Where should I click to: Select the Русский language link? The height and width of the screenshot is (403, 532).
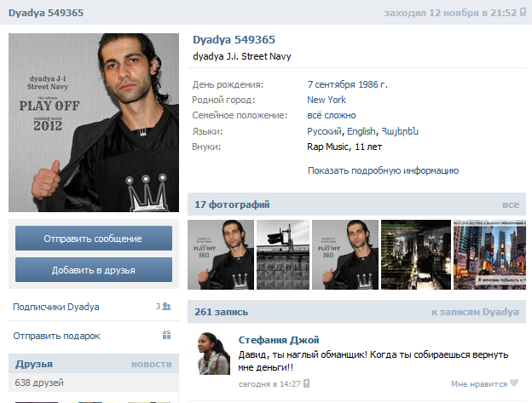pyautogui.click(x=324, y=131)
